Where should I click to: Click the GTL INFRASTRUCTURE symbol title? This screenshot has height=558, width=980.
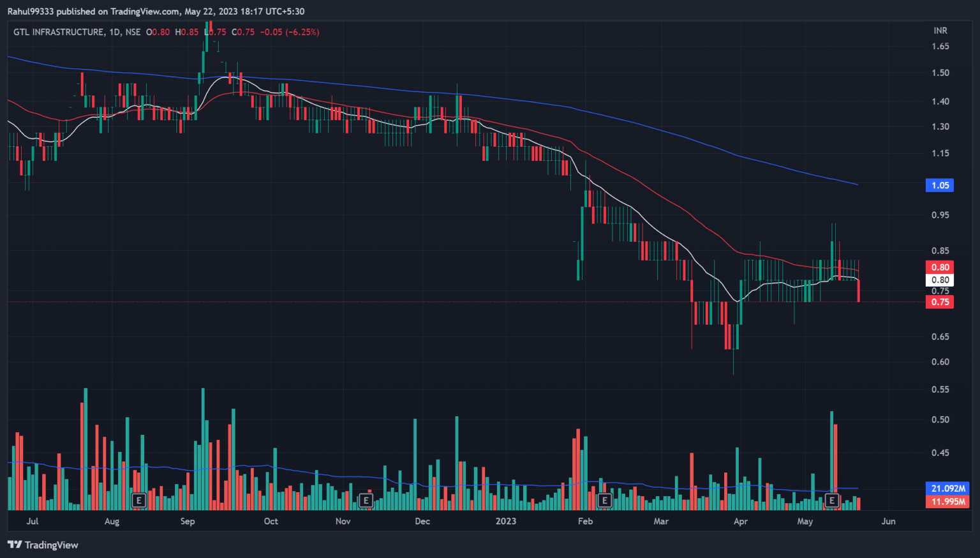59,32
